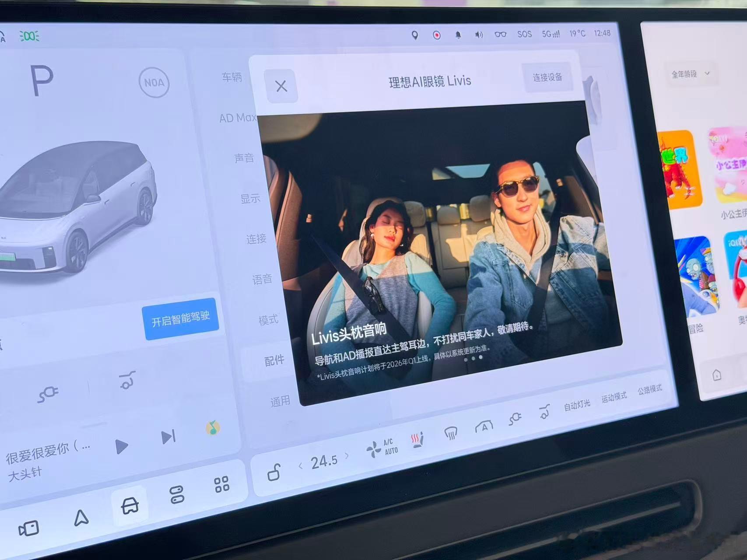Toggle 运动模式 sport mode
This screenshot has width=747, height=560.
(x=614, y=397)
